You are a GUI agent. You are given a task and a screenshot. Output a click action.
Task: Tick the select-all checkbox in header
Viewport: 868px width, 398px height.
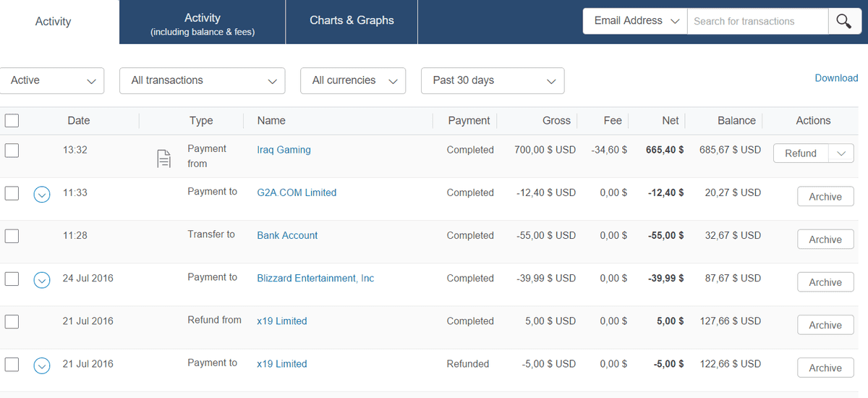12,121
